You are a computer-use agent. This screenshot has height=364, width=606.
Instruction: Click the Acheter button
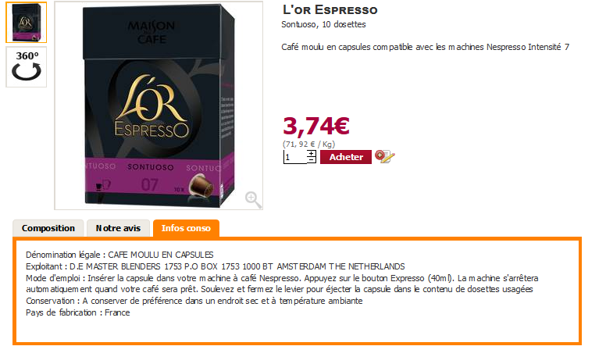click(346, 157)
